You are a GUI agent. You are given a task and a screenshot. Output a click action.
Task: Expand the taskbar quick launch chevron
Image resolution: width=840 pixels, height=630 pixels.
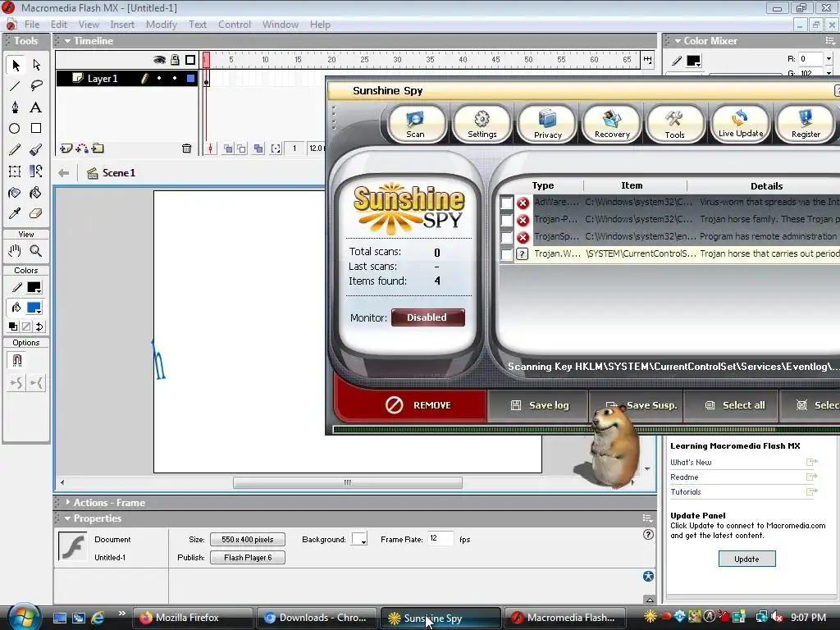click(x=122, y=614)
